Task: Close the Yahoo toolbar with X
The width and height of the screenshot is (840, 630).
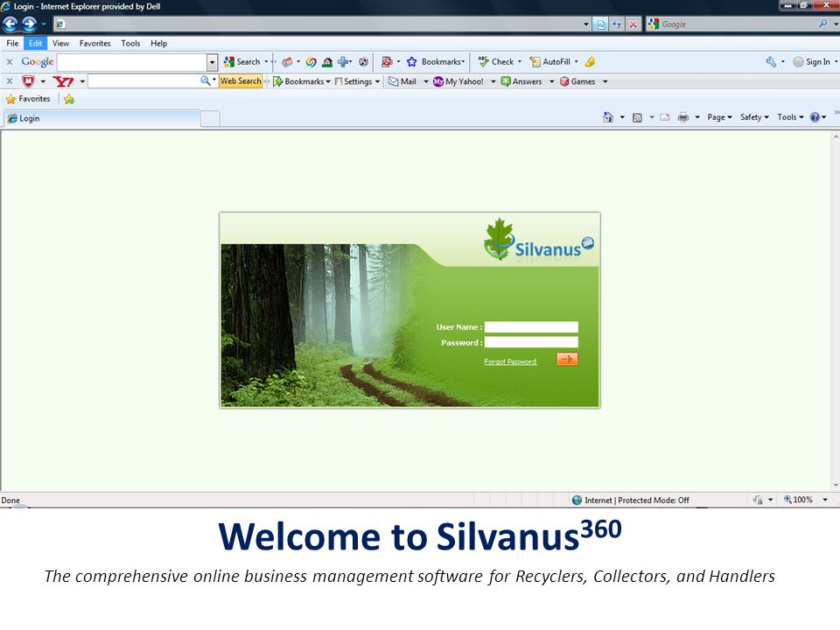Action: pos(9,81)
